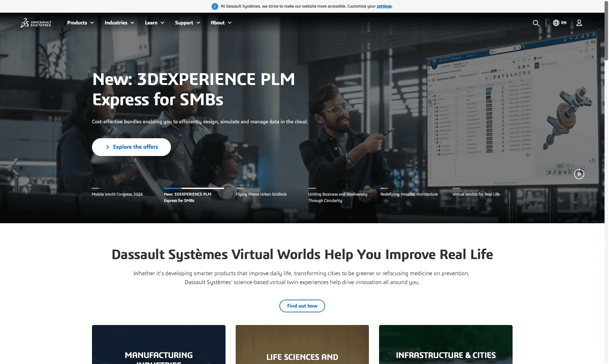Click the accessibility info icon in the banner
The width and height of the screenshot is (609, 364).
tap(215, 6)
